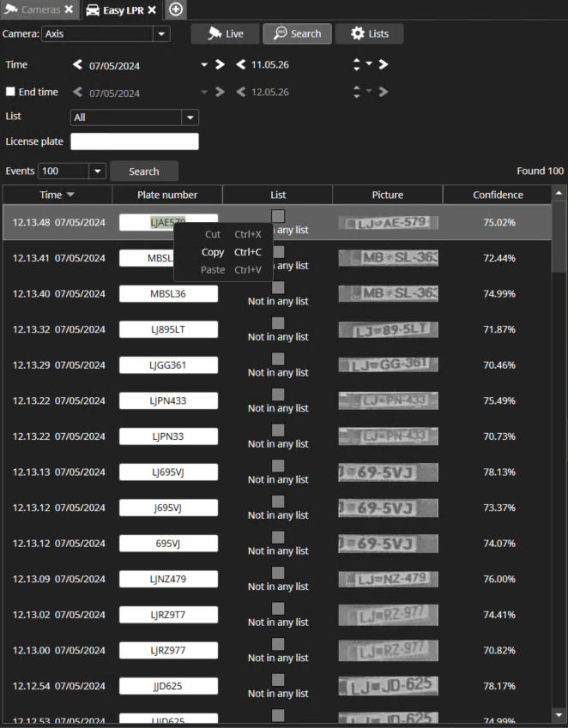This screenshot has width=568, height=728.
Task: Go to next date in Time row
Action: [220, 64]
